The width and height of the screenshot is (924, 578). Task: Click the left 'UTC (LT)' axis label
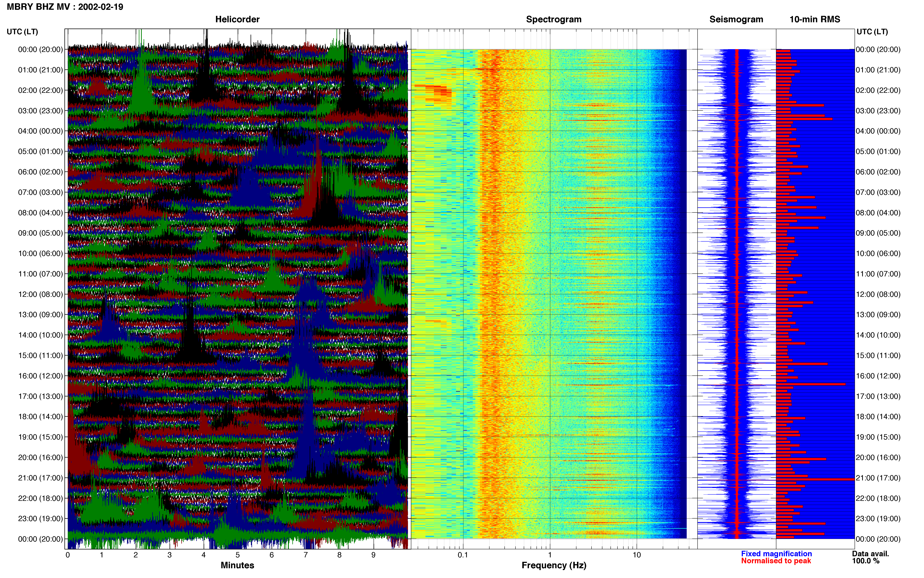[22, 32]
